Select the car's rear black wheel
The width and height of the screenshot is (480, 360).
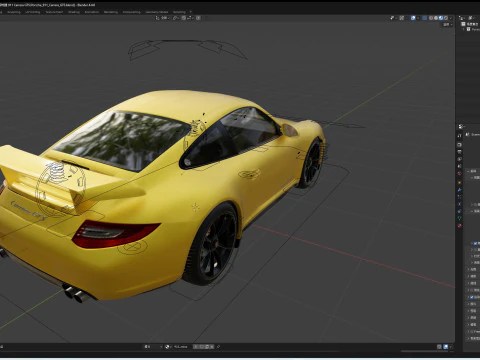point(213,245)
